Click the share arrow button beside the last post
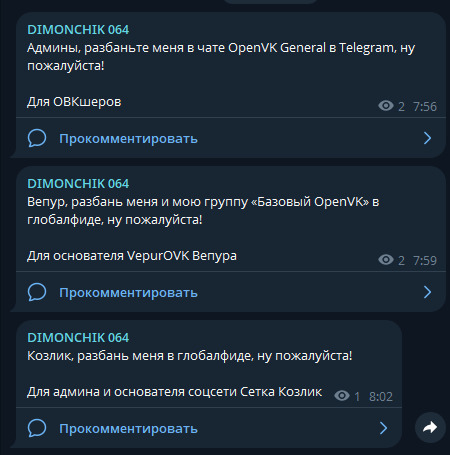Screen dimensions: 450x455 (430, 427)
